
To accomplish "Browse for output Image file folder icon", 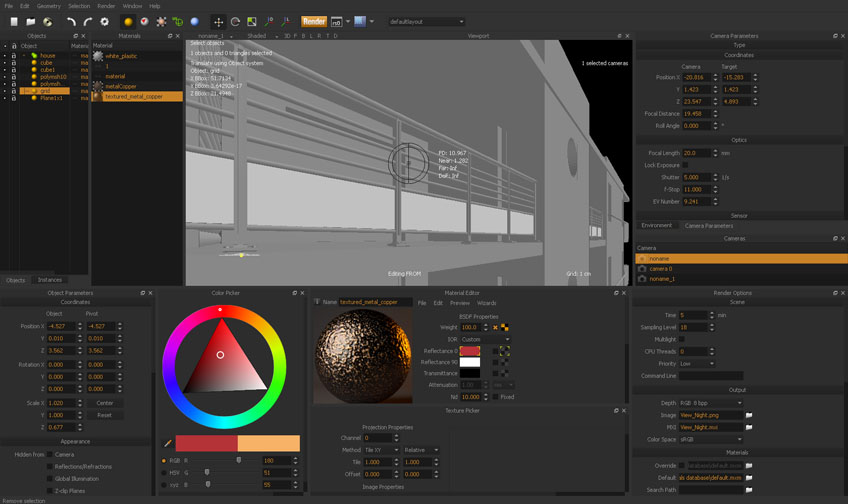I will (749, 415).
